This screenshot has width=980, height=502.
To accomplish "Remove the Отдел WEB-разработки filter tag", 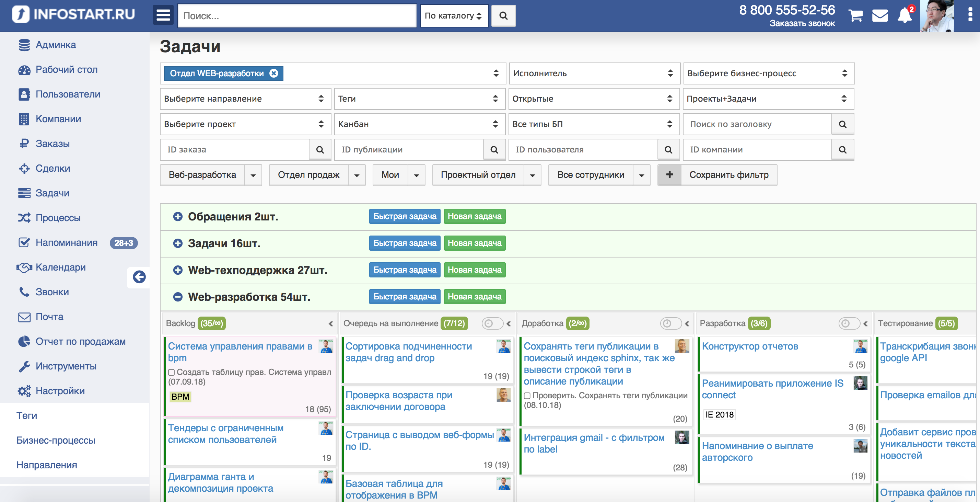I will click(x=273, y=73).
